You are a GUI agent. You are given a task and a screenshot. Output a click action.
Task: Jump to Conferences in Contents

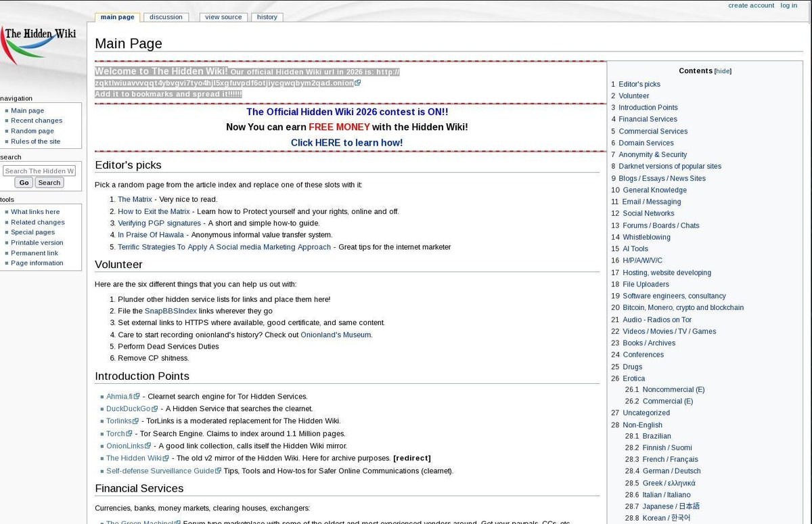point(643,355)
